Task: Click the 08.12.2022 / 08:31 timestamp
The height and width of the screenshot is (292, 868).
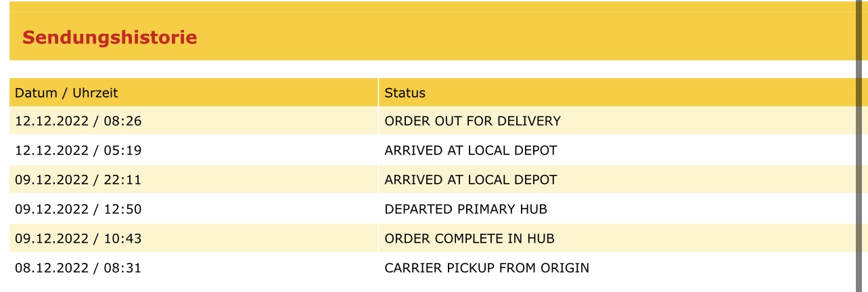Action: pos(78,268)
